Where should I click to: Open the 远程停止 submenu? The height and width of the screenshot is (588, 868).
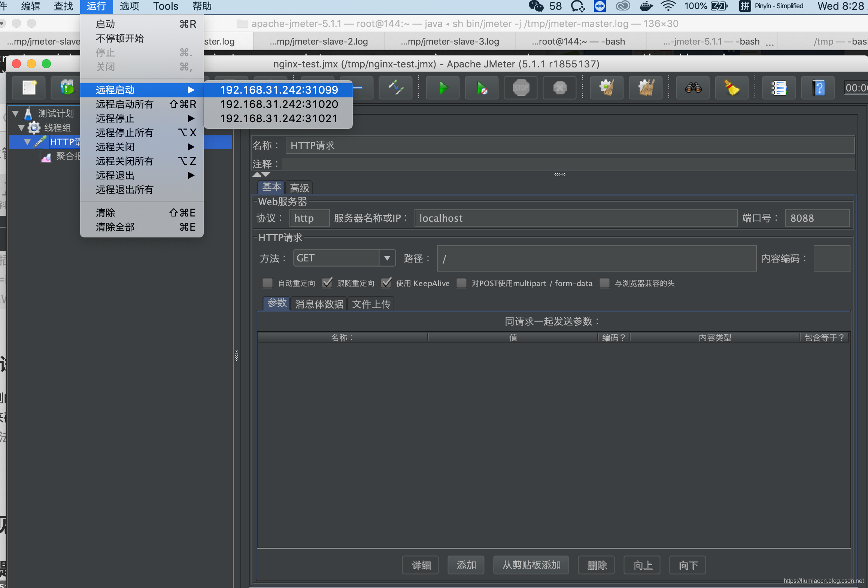[x=142, y=118]
